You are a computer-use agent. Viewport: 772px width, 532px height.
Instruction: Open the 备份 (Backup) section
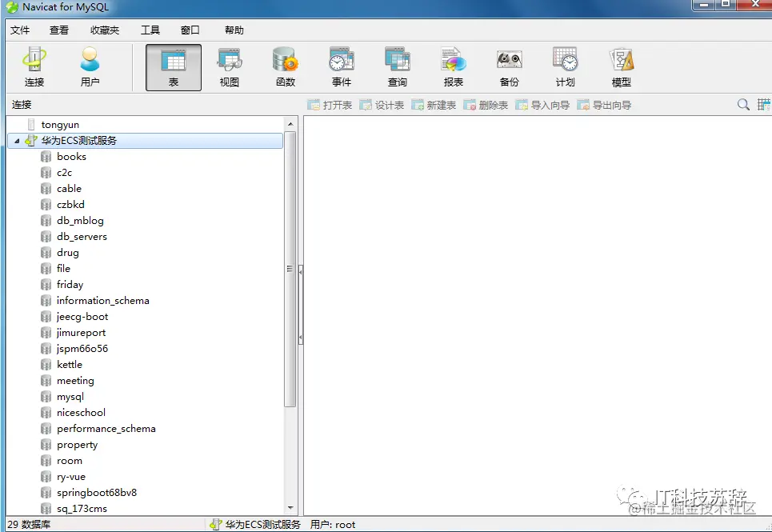509,67
